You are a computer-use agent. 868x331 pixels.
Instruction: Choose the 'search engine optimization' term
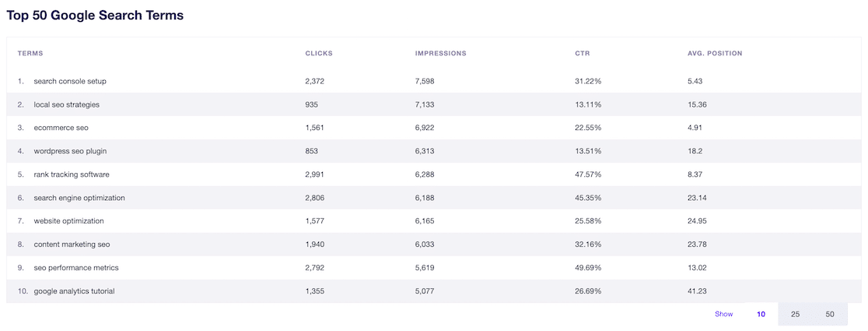79,198
